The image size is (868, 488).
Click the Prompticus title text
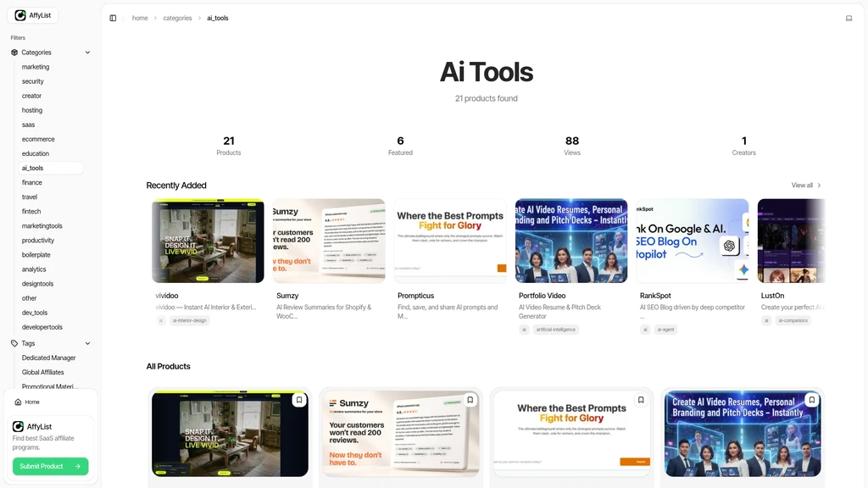tap(415, 296)
